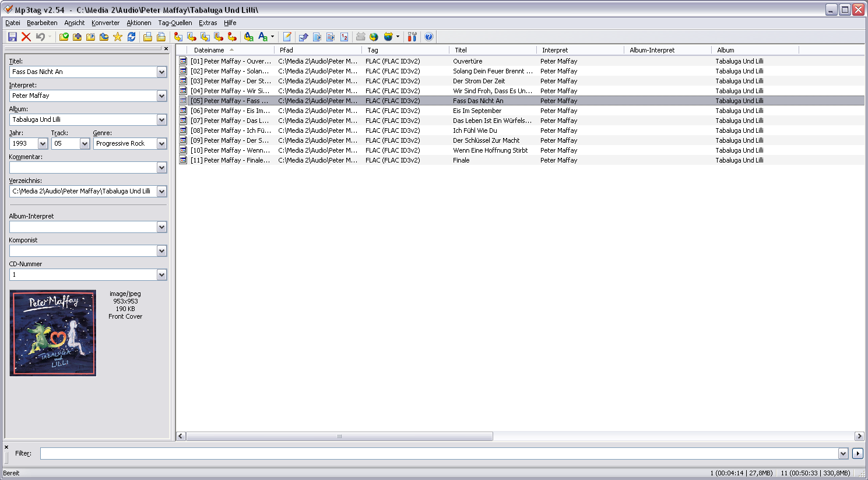Open the Ansicht menu
This screenshot has height=480, width=868.
tap(75, 23)
